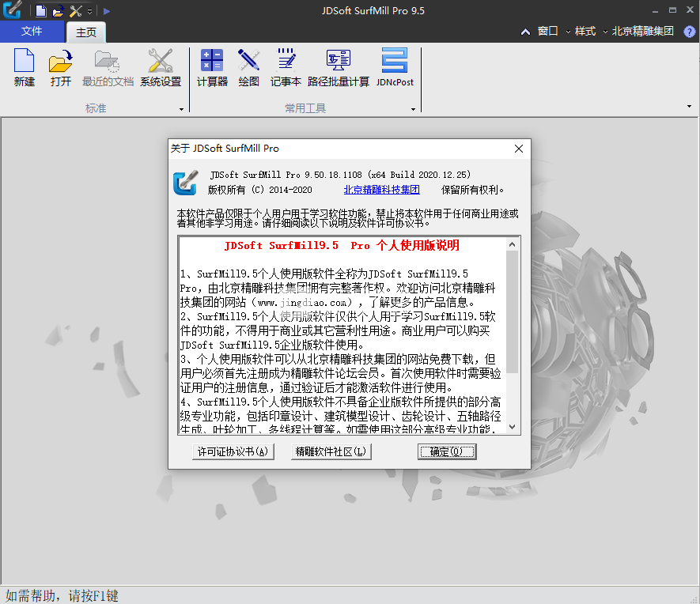The image size is (700, 604).
Task: Close the About JDSoft SurfMill Pro dialog
Action: (x=519, y=149)
